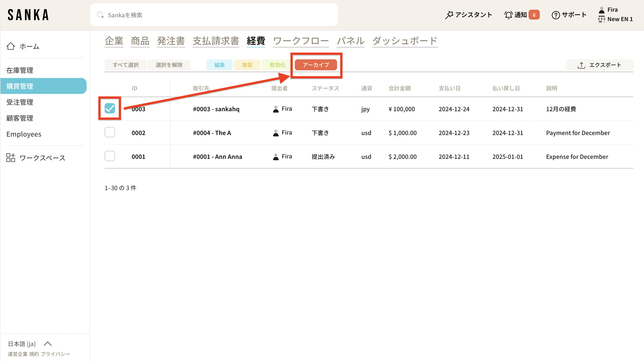Image resolution: width=644 pixels, height=362 pixels.
Task: Click the すべて選択 button
Action: pos(126,65)
